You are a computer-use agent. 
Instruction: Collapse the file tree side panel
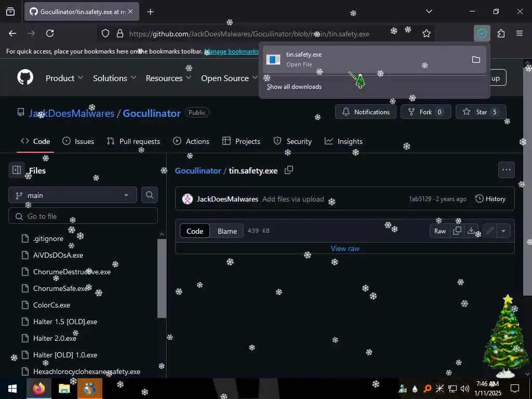point(16,170)
